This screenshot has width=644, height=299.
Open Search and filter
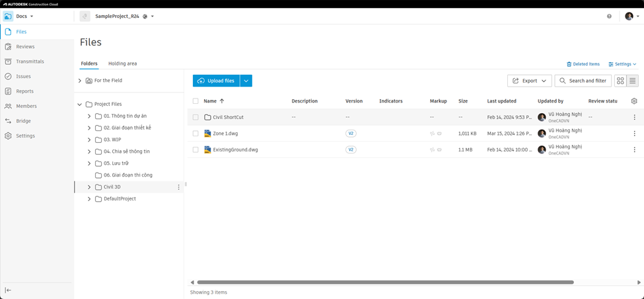click(583, 81)
